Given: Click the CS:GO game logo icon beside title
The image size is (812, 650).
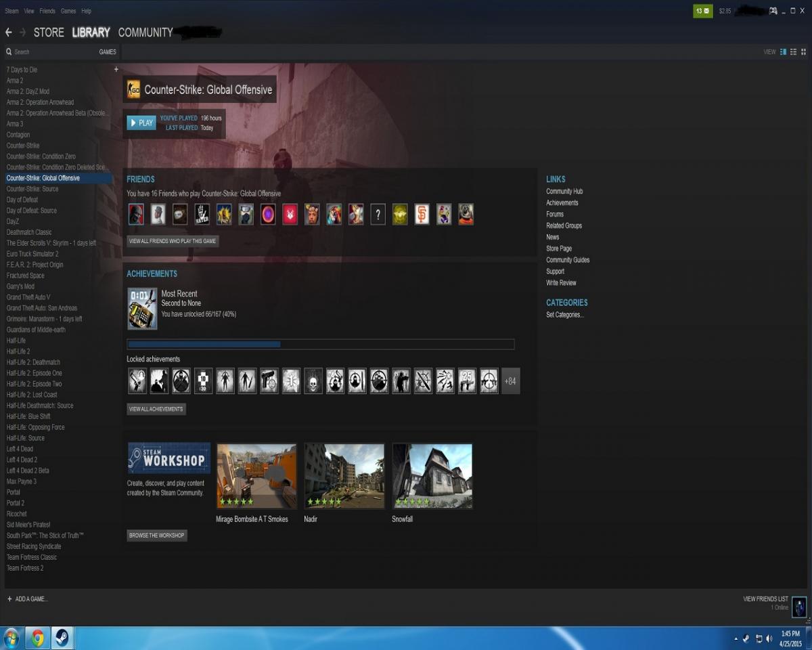Looking at the screenshot, I should (134, 89).
